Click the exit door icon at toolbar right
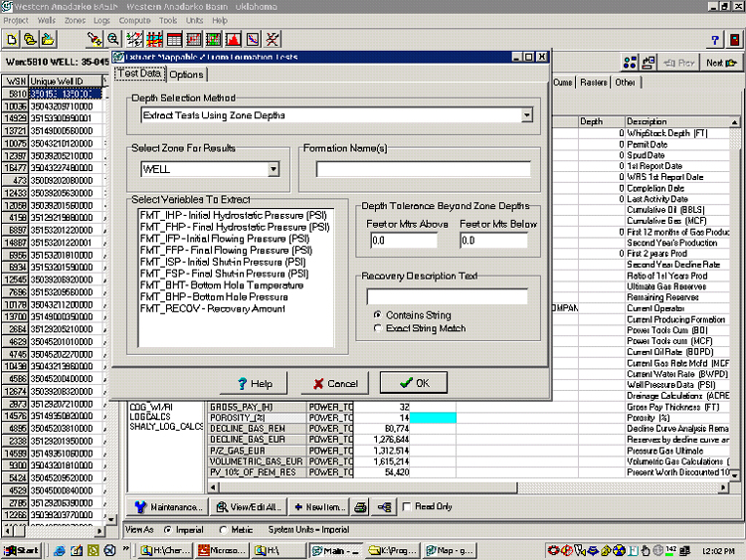The height and width of the screenshot is (560, 746). coord(735,40)
